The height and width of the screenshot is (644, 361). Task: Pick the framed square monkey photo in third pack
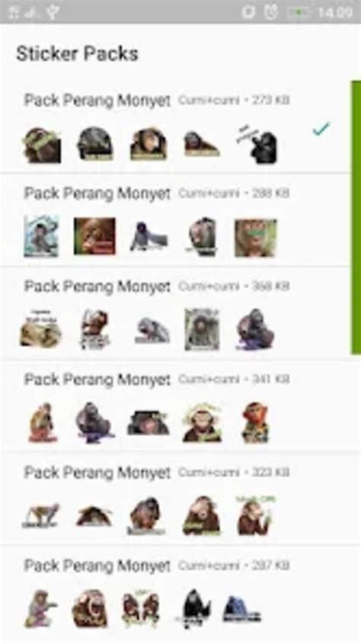pyautogui.click(x=202, y=330)
